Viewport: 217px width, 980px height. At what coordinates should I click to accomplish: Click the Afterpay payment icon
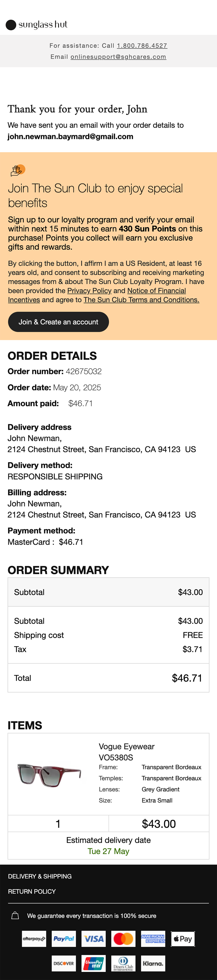(x=34, y=939)
